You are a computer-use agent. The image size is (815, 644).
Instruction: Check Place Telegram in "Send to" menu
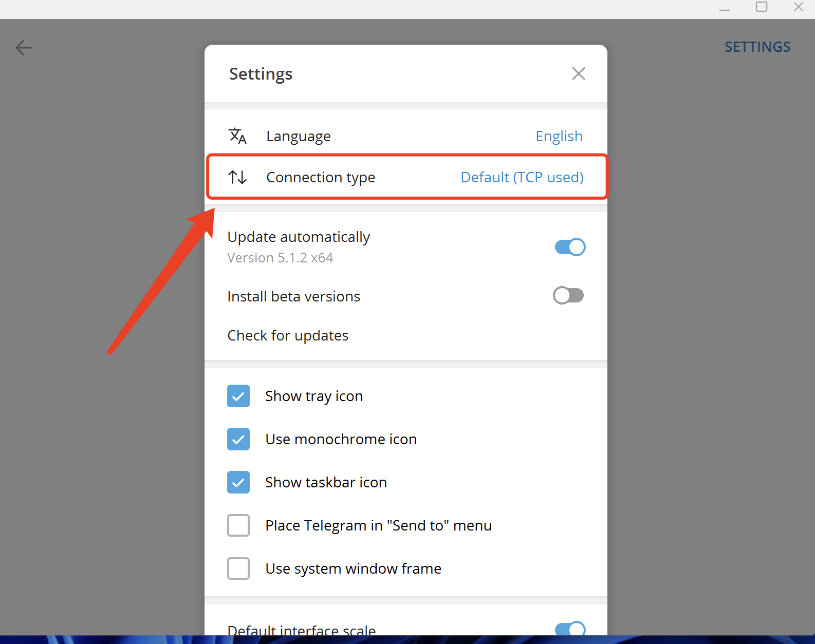click(238, 525)
